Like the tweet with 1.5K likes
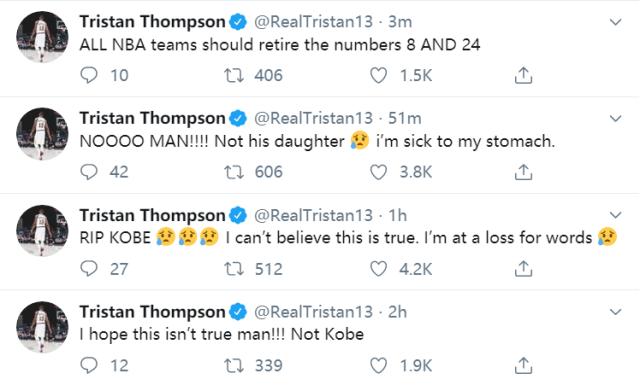 (378, 76)
